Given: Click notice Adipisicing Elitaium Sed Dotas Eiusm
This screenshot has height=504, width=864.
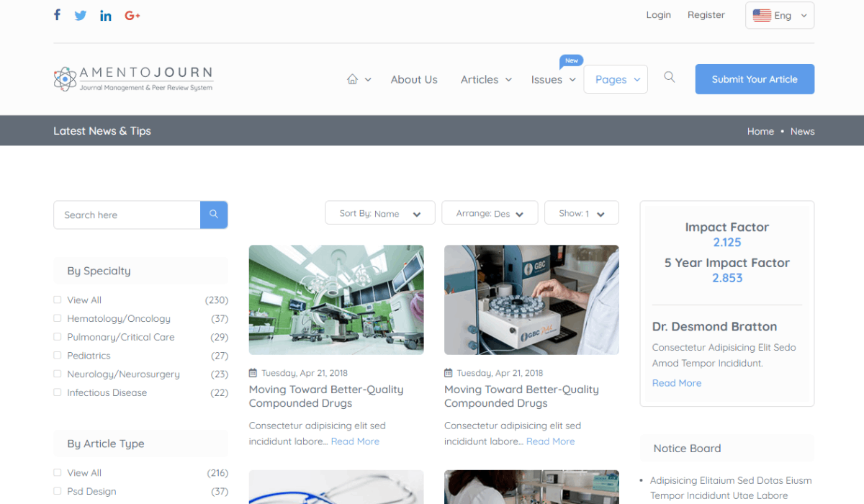Looking at the screenshot, I should pyautogui.click(x=731, y=487).
